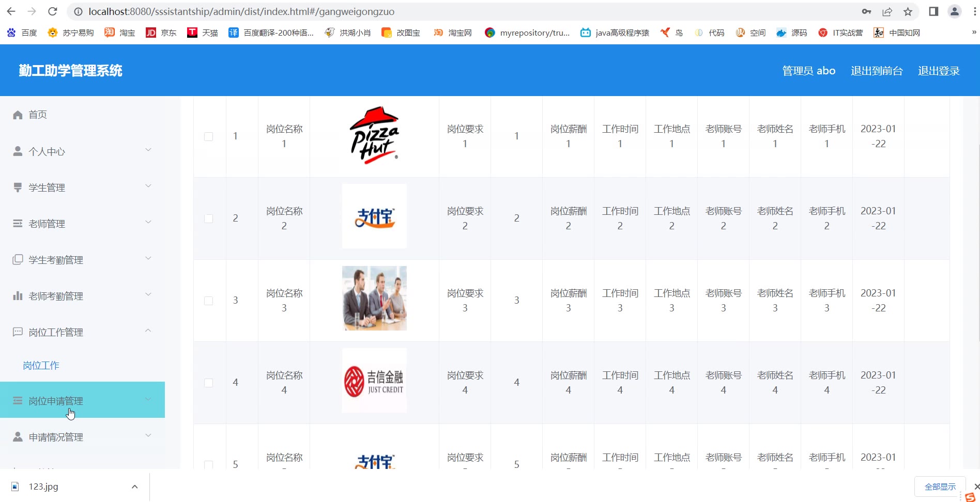
Task: Click the 全部显示 downloads button
Action: click(x=940, y=487)
